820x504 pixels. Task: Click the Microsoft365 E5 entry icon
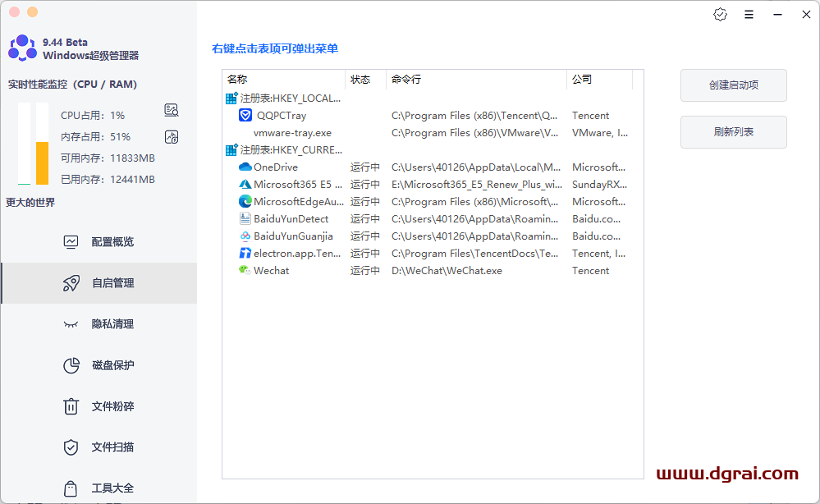pos(245,184)
